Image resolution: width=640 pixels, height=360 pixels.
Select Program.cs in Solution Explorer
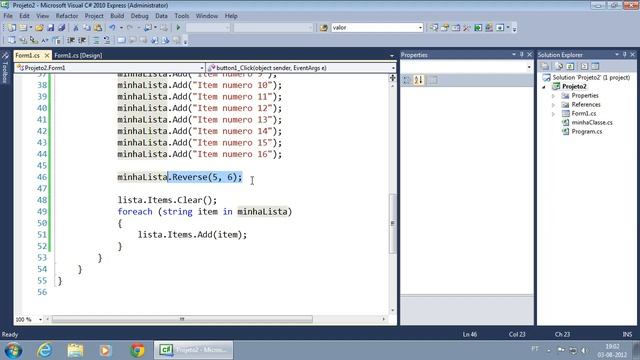[x=587, y=131]
